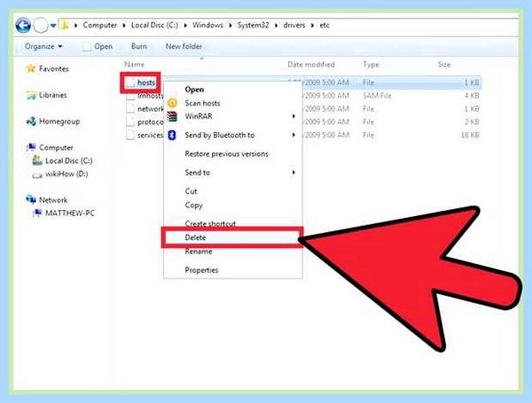This screenshot has width=532, height=403.
Task: Open Libraries in the navigation pane
Action: coord(53,96)
